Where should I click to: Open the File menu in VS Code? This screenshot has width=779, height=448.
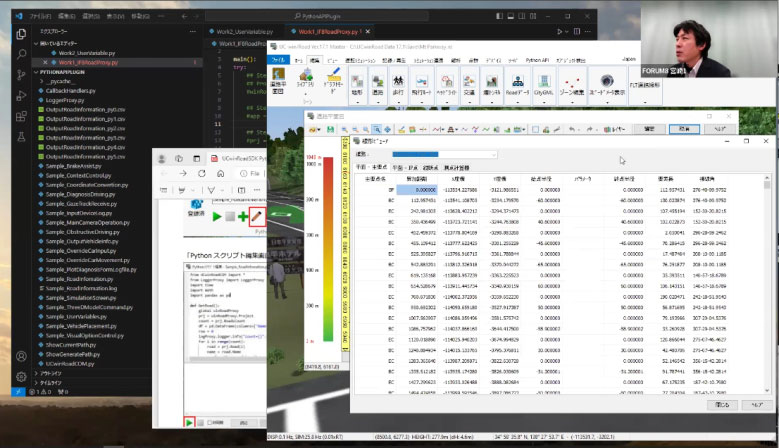[40, 17]
